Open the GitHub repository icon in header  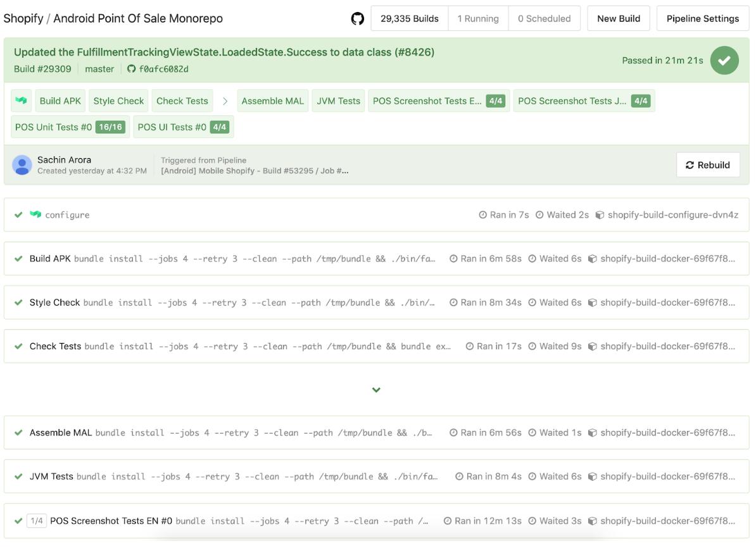tap(357, 19)
